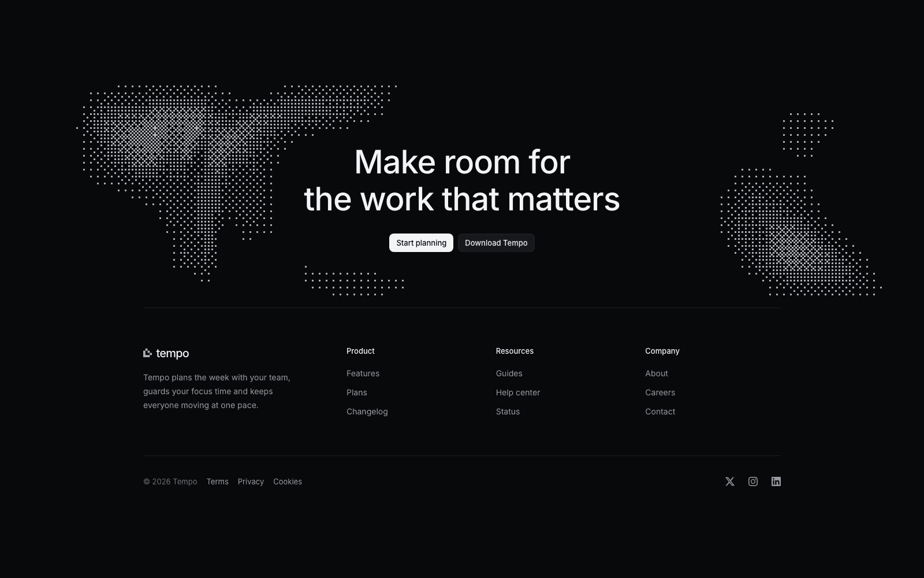Open the About link
This screenshot has height=578, width=924.
[x=657, y=373]
